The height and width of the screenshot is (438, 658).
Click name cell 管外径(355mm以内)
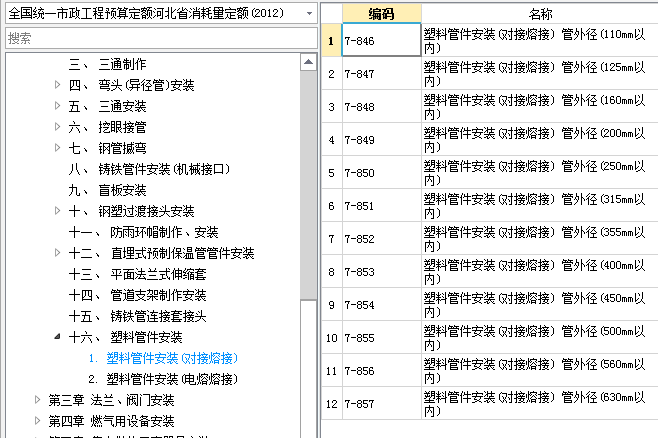tap(540, 239)
